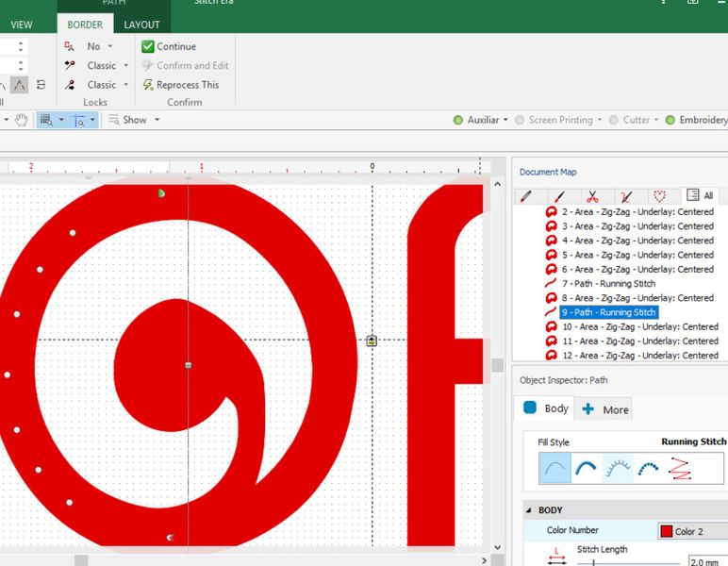The width and height of the screenshot is (728, 566).
Task: Select item 9 - Path - Running Stitch
Action: pos(608,312)
